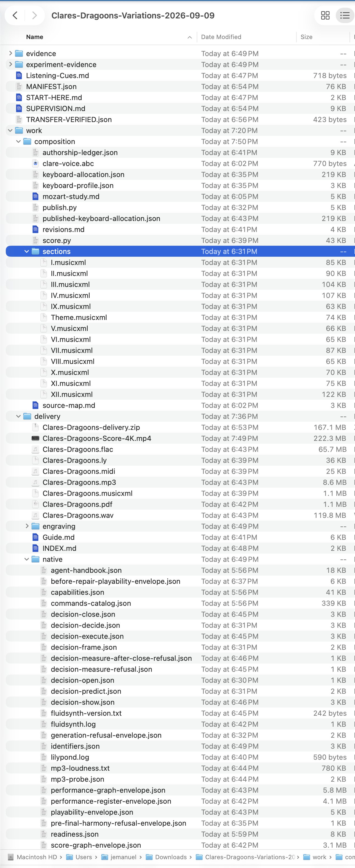355x868 pixels.
Task: Select the Clares-Dragoons-delivery.zip archive icon
Action: (35, 427)
